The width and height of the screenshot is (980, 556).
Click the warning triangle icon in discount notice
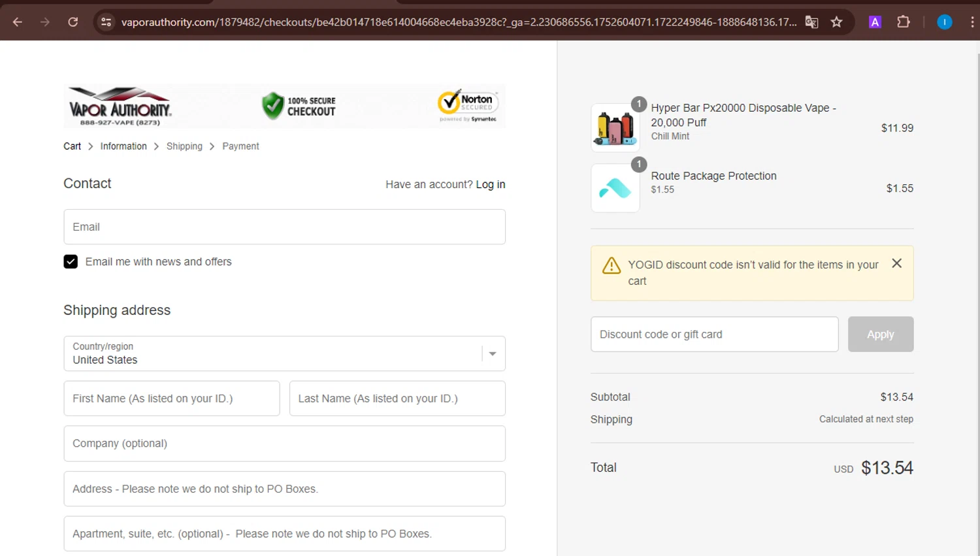pos(612,265)
